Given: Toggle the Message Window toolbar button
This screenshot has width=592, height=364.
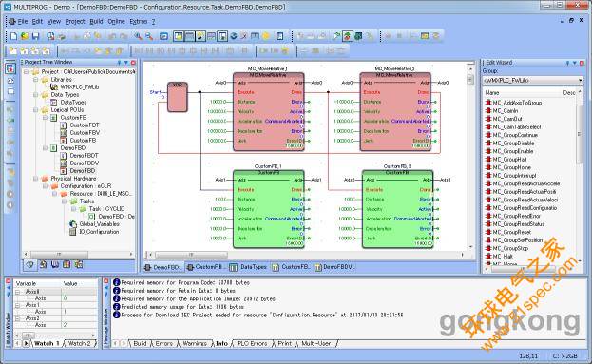Looking at the screenshot, I should [x=189, y=36].
